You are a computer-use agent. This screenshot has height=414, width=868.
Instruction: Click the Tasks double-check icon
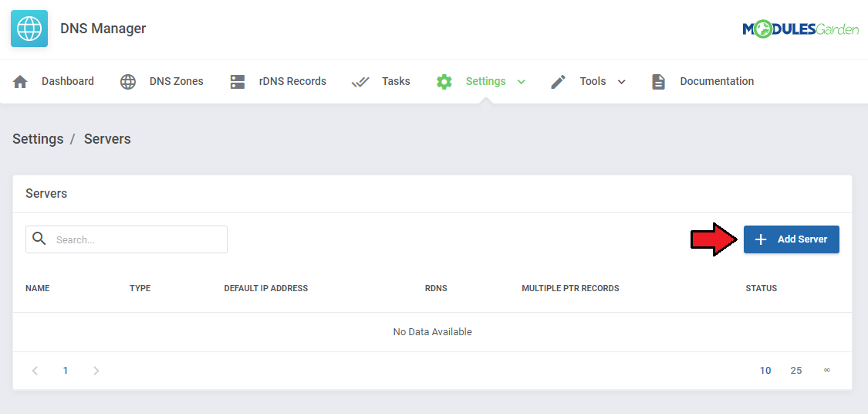pos(360,82)
